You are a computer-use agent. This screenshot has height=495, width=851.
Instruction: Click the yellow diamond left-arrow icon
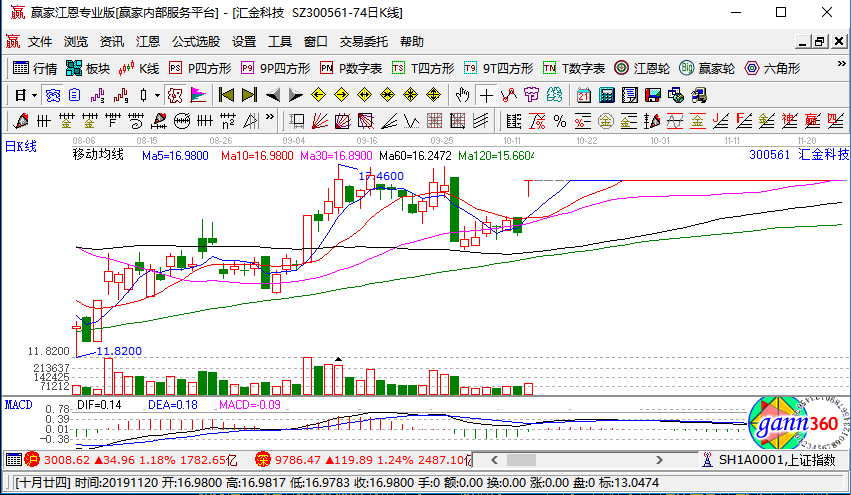(318, 96)
